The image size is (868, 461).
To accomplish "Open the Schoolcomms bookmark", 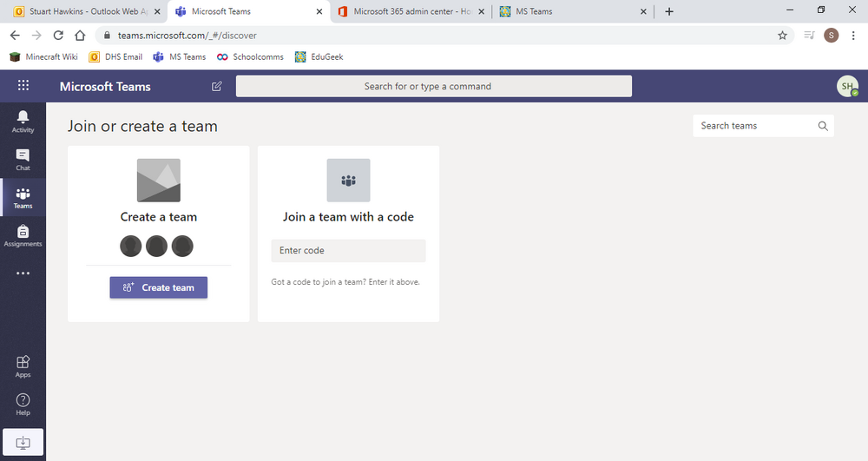I will click(250, 57).
